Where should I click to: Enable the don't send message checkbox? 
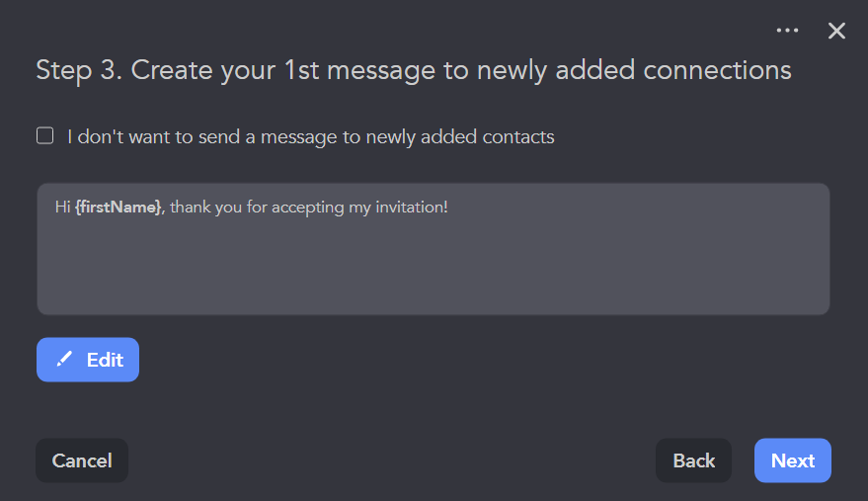click(x=45, y=136)
